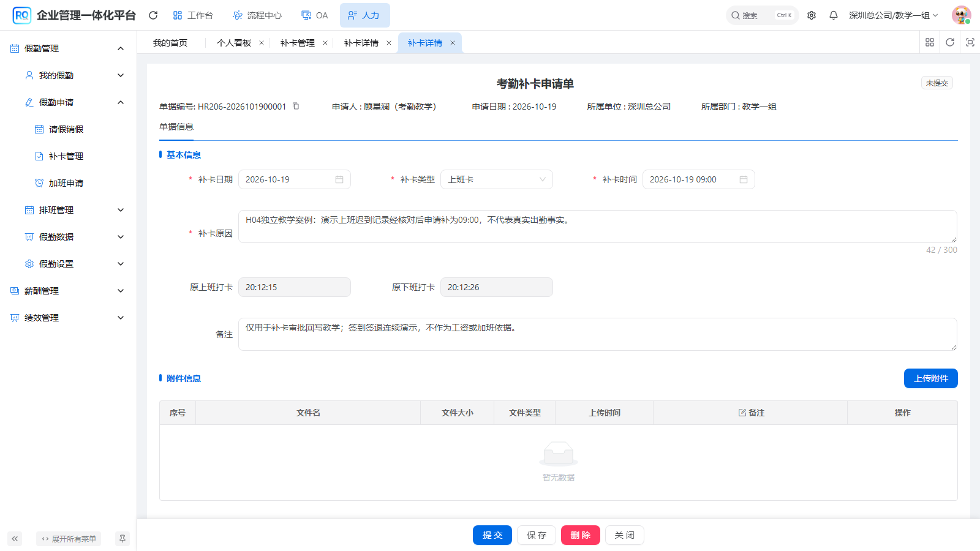Click the 备注 text area
Viewport: 980px width, 551px height.
[598, 334]
